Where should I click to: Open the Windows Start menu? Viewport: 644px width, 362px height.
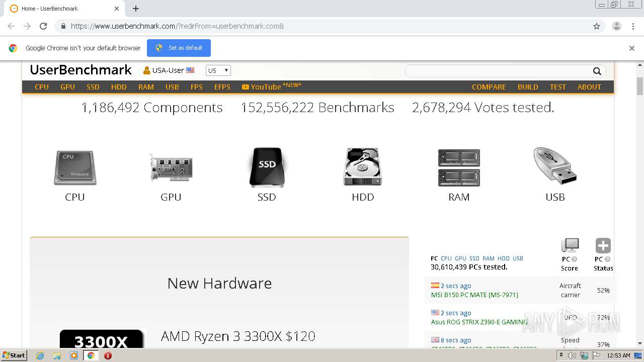(14, 355)
